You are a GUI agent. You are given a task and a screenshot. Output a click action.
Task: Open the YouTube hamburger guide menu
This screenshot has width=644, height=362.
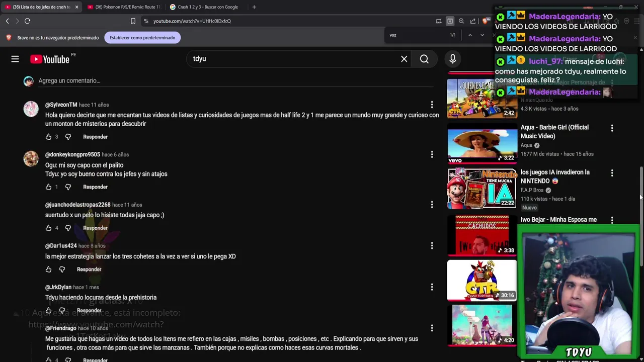(x=15, y=59)
